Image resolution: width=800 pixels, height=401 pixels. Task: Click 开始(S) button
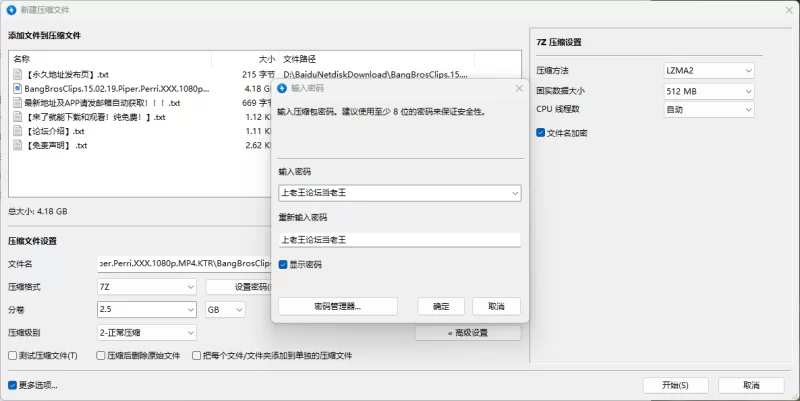tap(676, 385)
